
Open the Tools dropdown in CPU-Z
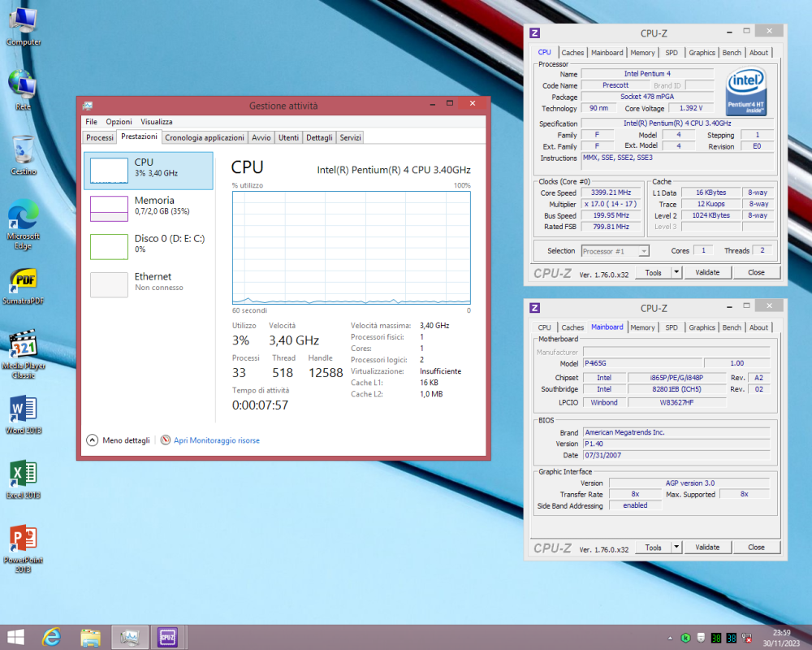654,271
